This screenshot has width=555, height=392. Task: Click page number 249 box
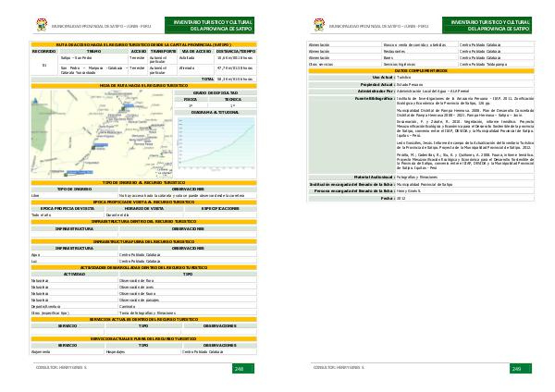pos(517,367)
